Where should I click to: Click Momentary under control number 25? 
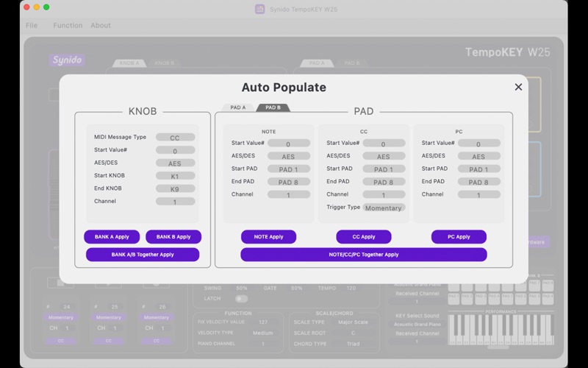point(108,318)
